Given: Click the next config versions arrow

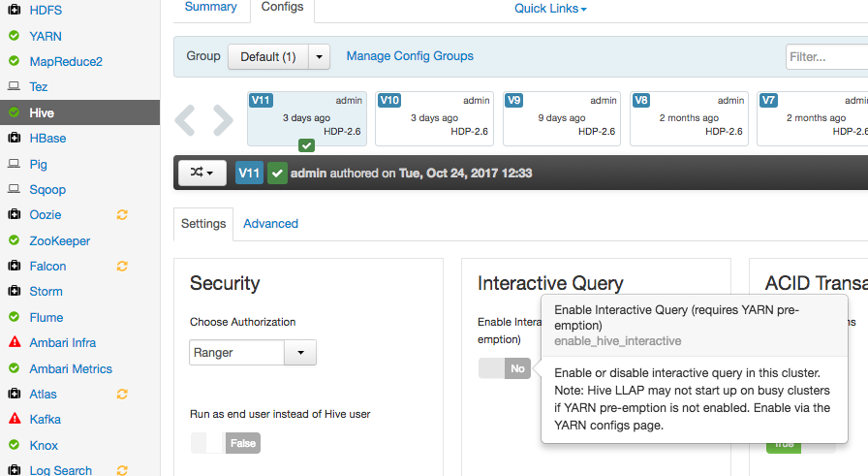Looking at the screenshot, I should (224, 119).
